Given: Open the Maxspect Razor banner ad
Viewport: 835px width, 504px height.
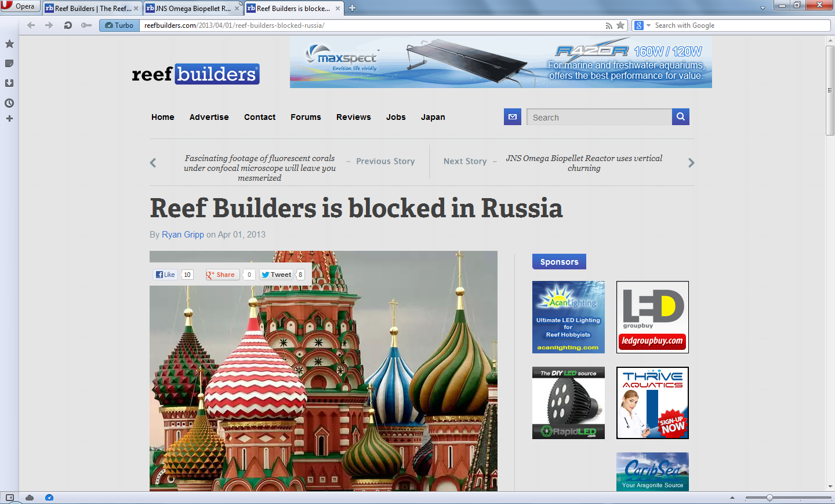Looking at the screenshot, I should (501, 63).
